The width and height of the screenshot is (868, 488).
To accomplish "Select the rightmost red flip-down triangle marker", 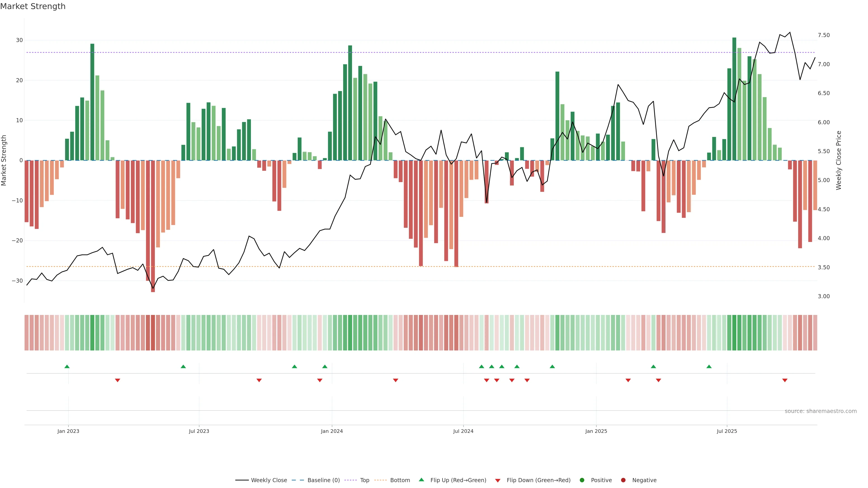I will click(x=785, y=380).
